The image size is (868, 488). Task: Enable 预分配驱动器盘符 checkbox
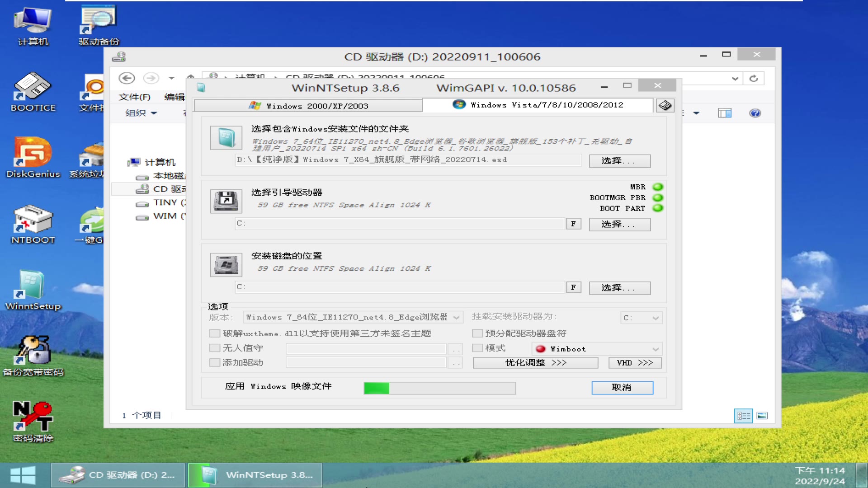pos(477,333)
